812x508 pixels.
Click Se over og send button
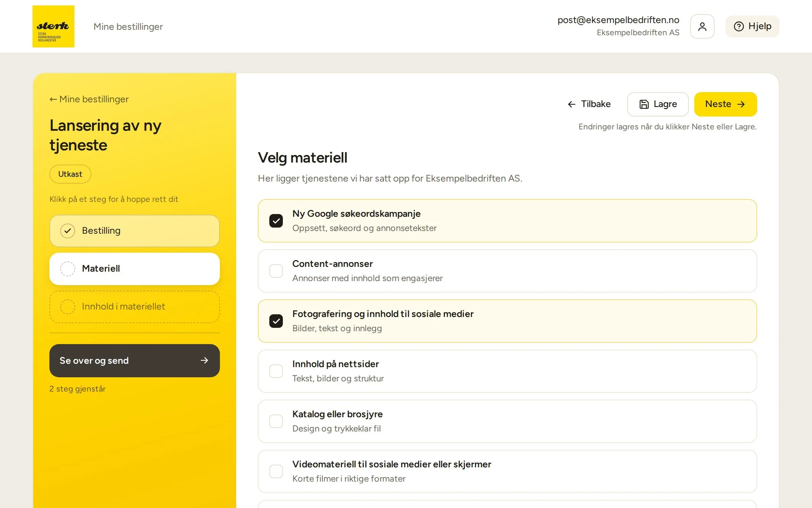pyautogui.click(x=135, y=361)
